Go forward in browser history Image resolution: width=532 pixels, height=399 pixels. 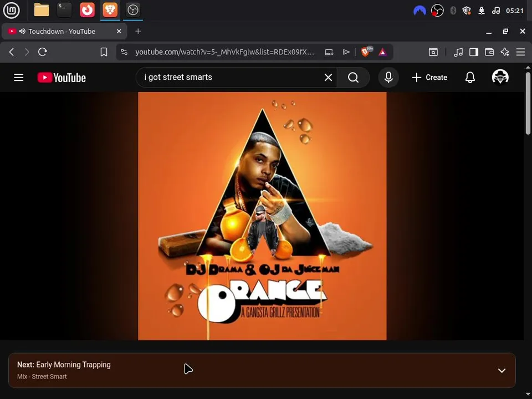tap(27, 52)
